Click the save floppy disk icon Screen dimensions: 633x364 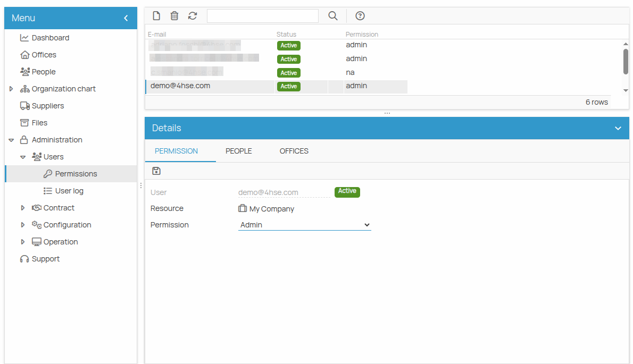coord(156,171)
